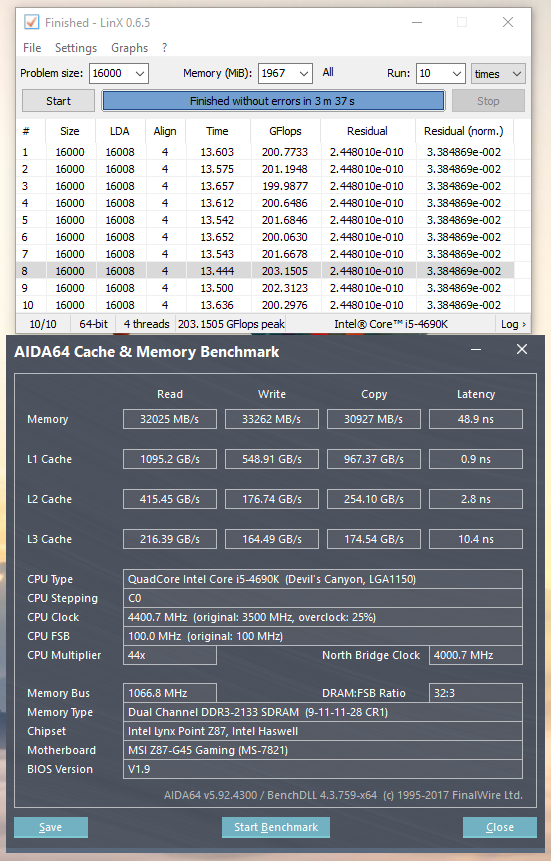
Task: Click the 4 threads status entry
Action: pos(146,324)
